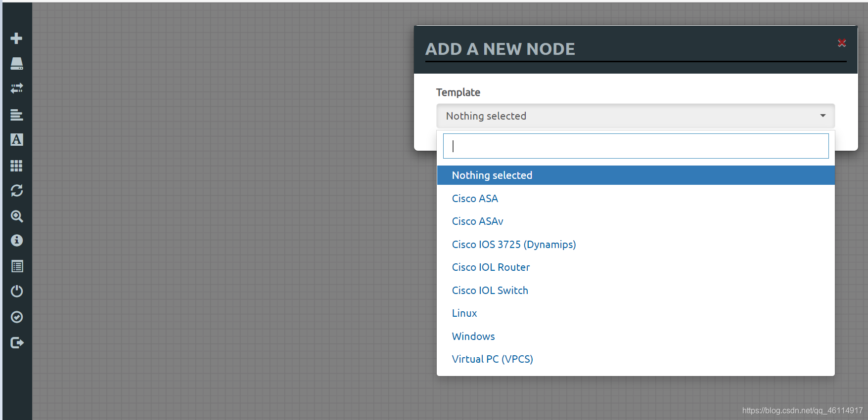Screen dimensions: 868x420
Task: Click the magnifier Zoom icon
Action: [16, 216]
